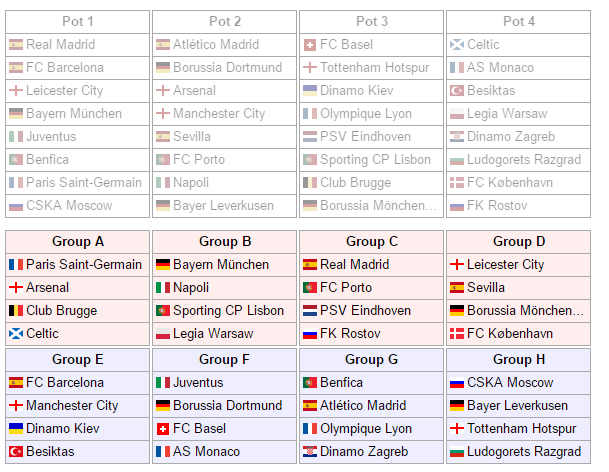This screenshot has width=609, height=472.
Task: Select greyed-out Leicester City in Pot 1
Action: click(x=64, y=91)
